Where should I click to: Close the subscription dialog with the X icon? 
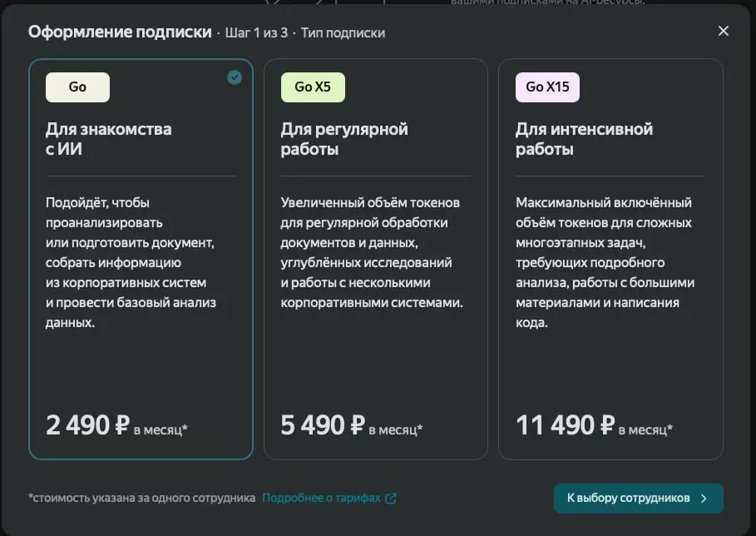click(x=724, y=31)
